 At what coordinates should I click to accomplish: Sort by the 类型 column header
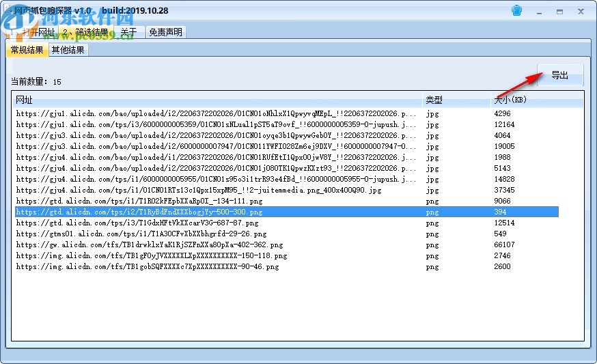[x=456, y=100]
